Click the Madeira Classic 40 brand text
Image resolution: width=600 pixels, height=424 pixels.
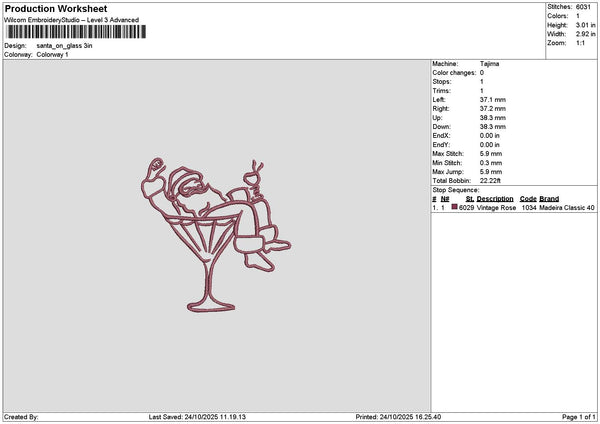click(x=567, y=208)
